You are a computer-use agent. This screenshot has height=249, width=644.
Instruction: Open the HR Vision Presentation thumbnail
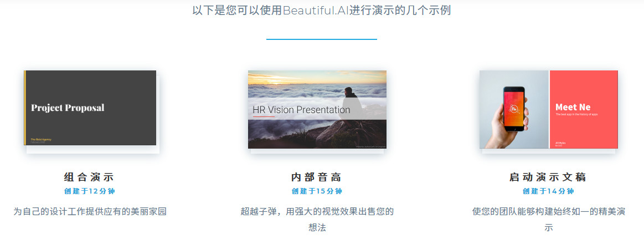click(317, 109)
